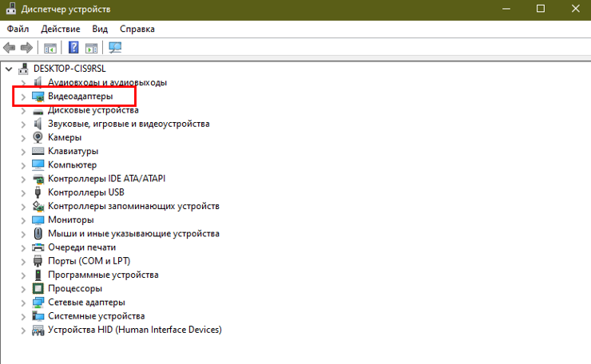Click the Камеры webcam icon
591x364 pixels.
click(x=38, y=137)
